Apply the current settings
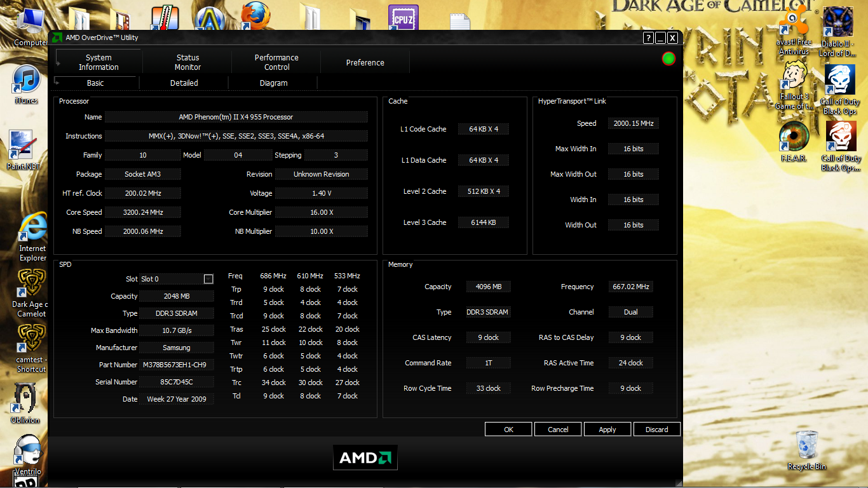868x488 pixels. (607, 429)
